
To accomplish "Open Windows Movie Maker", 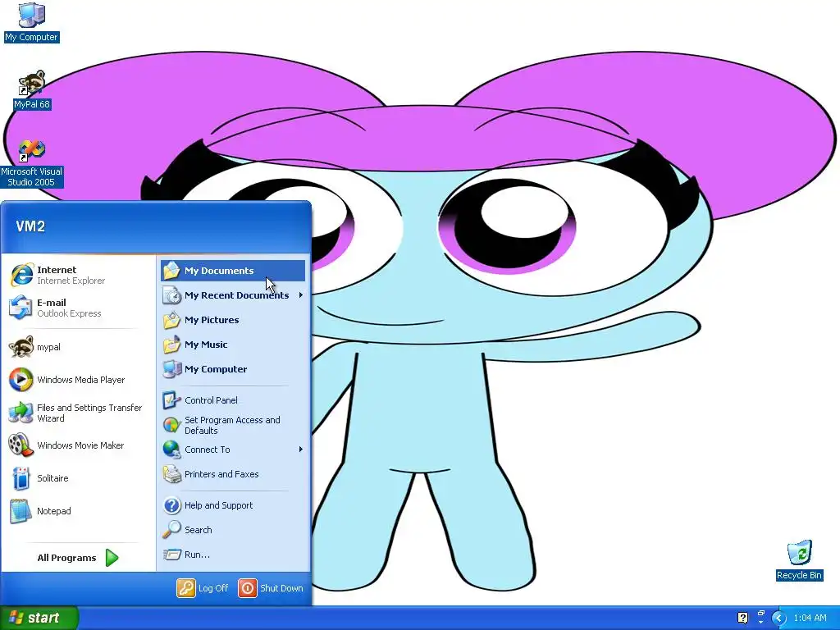I will click(80, 445).
